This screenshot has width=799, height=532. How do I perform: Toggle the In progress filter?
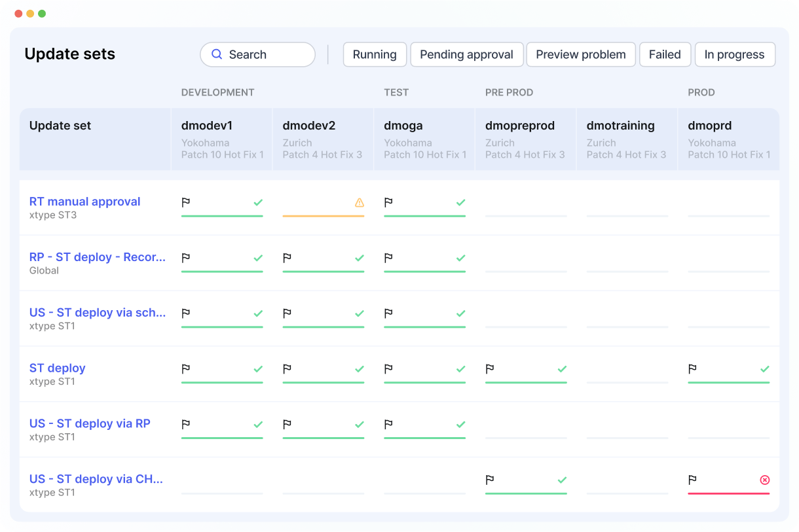[x=735, y=54]
